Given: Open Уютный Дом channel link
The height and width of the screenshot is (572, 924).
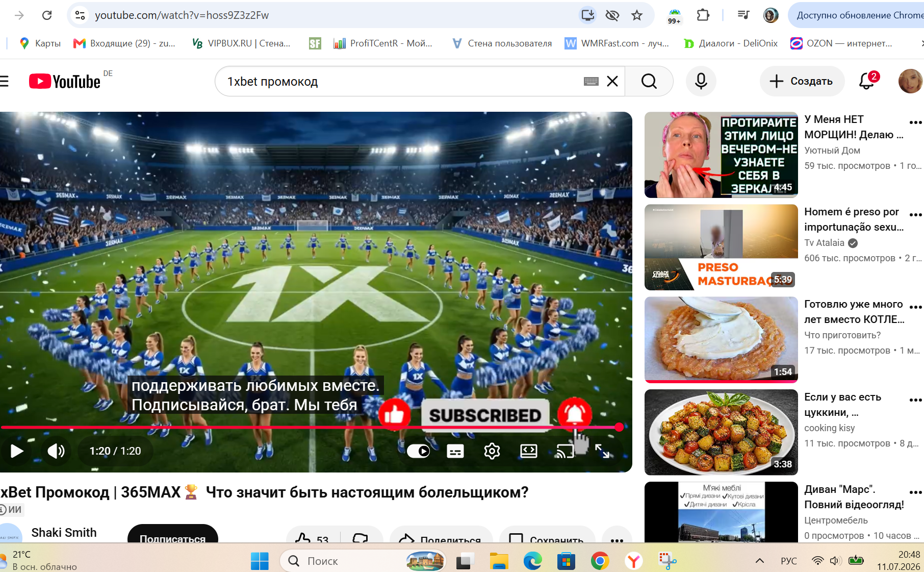Looking at the screenshot, I should click(832, 151).
